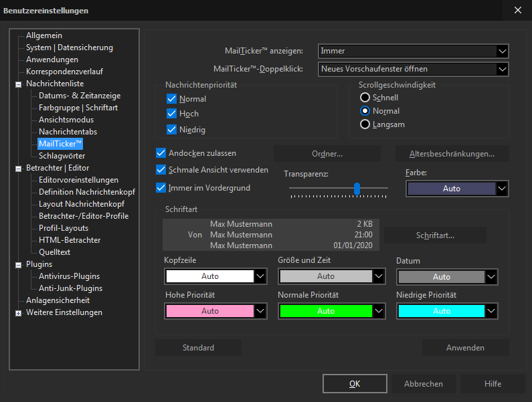This screenshot has width=532, height=402.
Task: Open Altersbeschränkungen... settings
Action: tap(452, 154)
